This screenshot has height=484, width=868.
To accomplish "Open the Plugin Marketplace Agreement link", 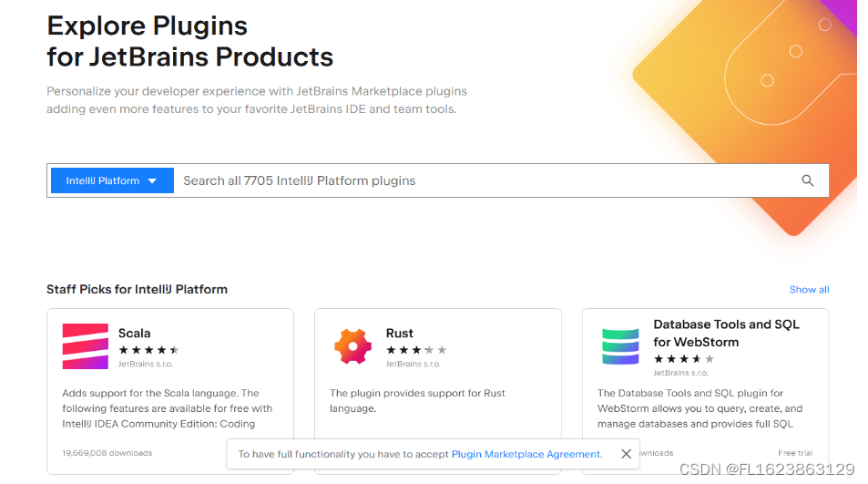I will 526,454.
